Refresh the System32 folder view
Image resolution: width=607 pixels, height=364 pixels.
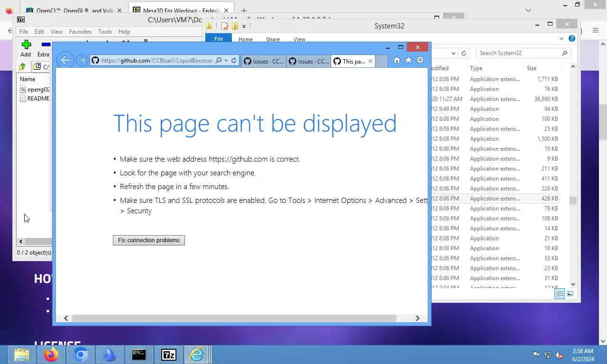tap(464, 53)
